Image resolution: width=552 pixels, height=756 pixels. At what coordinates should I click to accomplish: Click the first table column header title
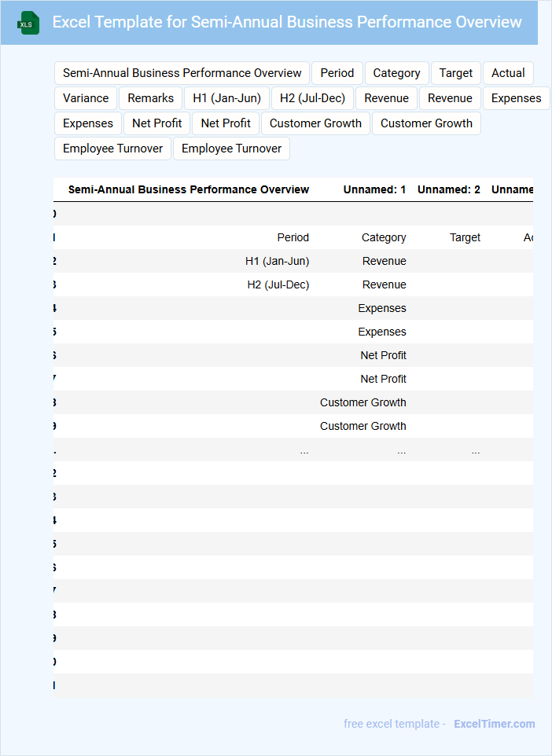pyautogui.click(x=189, y=189)
